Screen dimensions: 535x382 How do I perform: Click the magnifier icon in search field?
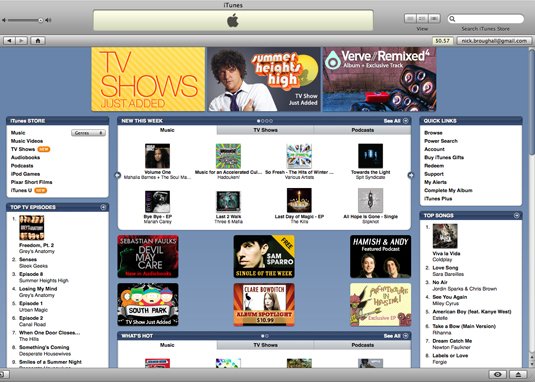tap(452, 19)
